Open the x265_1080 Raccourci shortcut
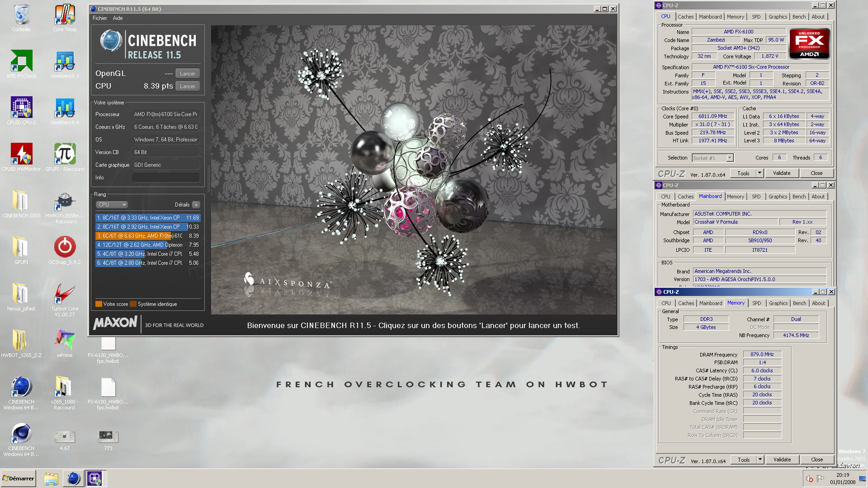 [65, 393]
